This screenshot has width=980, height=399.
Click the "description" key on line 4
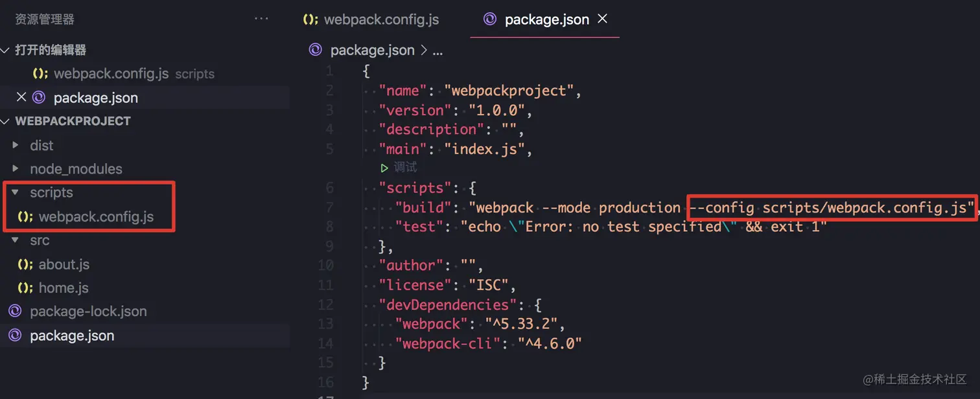[x=432, y=130]
